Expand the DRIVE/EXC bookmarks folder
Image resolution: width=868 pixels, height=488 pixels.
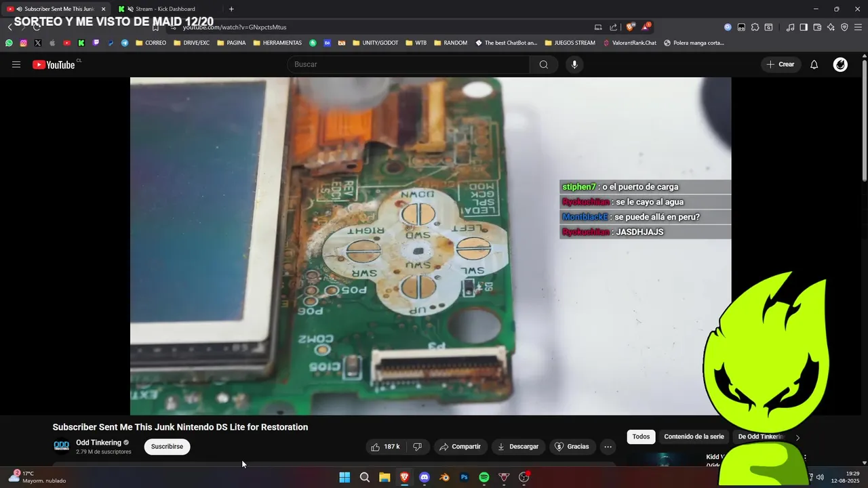[192, 43]
